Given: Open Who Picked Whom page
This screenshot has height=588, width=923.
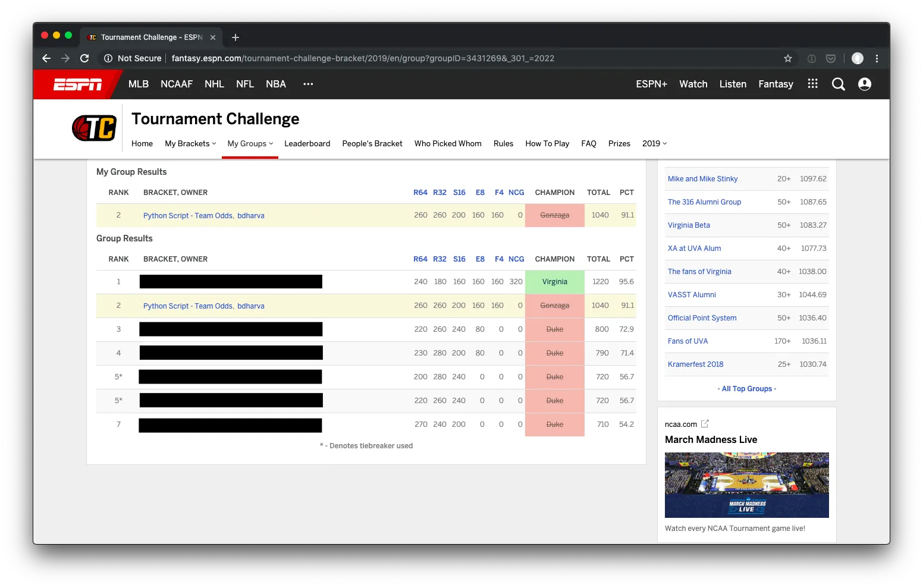Looking at the screenshot, I should (448, 144).
